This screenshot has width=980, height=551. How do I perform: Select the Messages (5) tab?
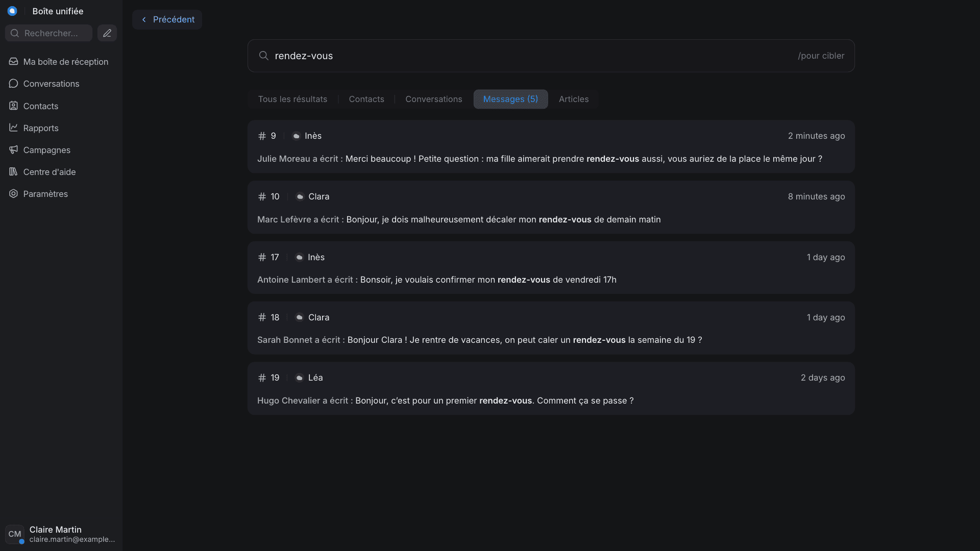click(x=510, y=99)
